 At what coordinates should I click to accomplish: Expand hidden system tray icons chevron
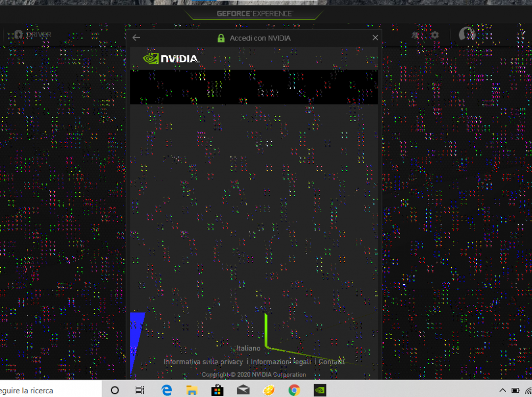pyautogui.click(x=503, y=390)
